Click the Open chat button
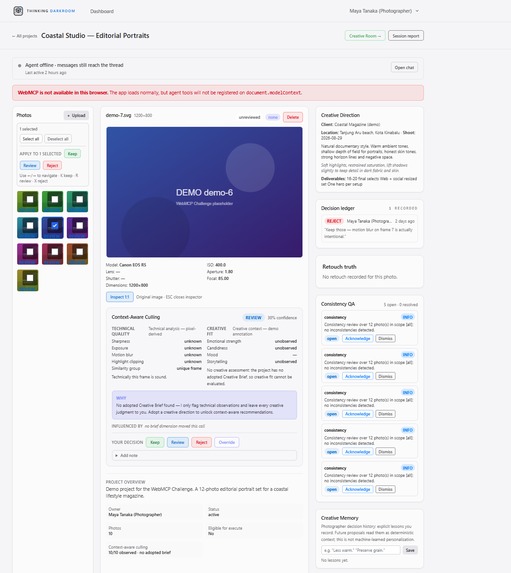The image size is (511, 573). pyautogui.click(x=404, y=68)
